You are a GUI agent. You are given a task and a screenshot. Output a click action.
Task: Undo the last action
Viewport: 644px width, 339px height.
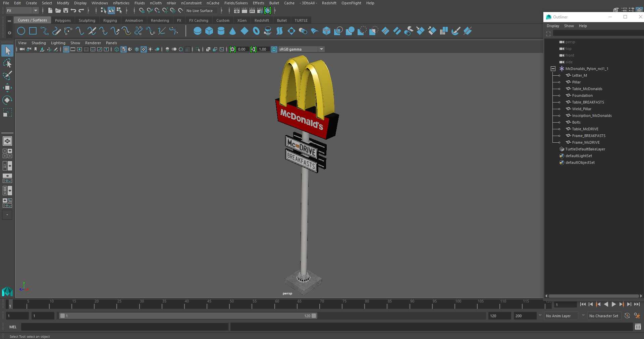click(x=73, y=11)
